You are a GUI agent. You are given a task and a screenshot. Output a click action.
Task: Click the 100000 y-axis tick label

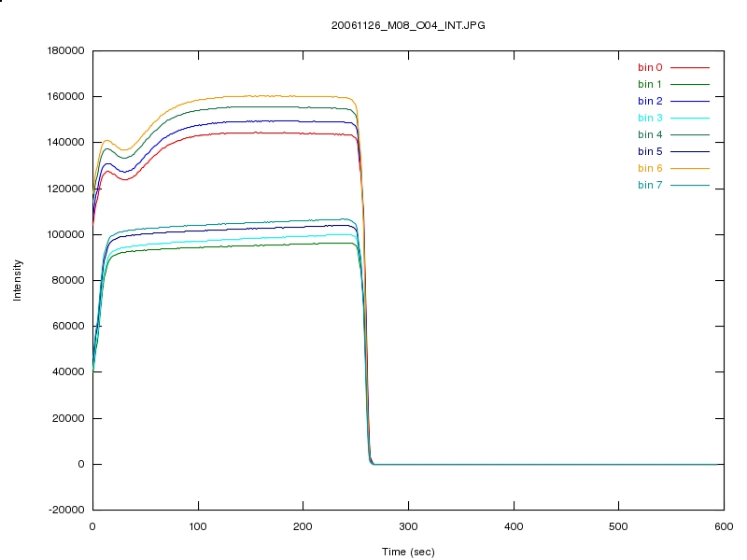click(x=65, y=234)
